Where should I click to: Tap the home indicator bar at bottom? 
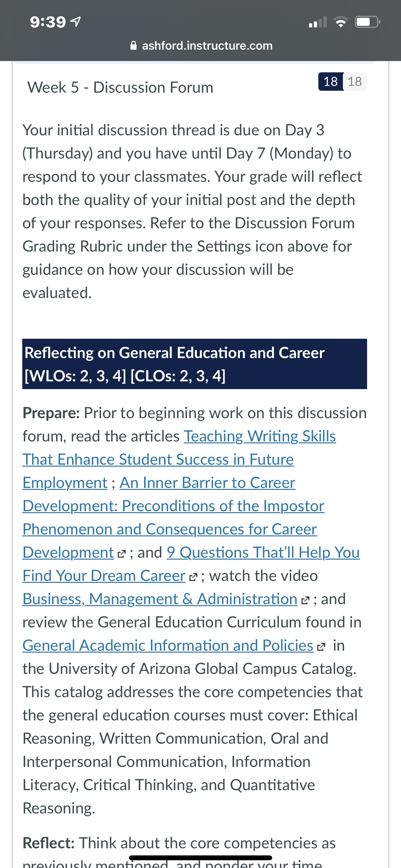(200, 858)
